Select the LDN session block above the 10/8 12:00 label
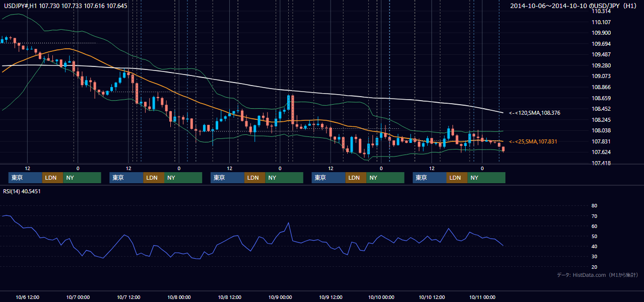Screen dimensions: 644x302 (x=254, y=178)
